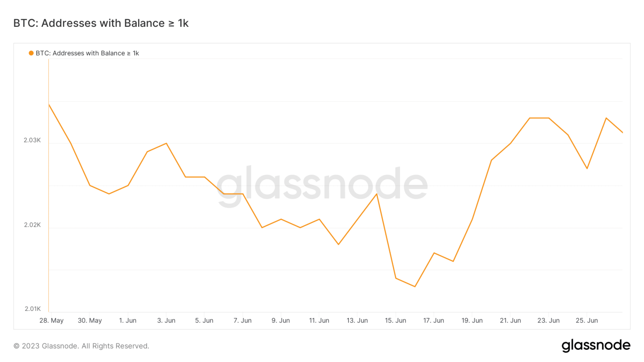Click the line's lowest point near 16 Jun
The height and width of the screenshot is (362, 644).
(415, 287)
